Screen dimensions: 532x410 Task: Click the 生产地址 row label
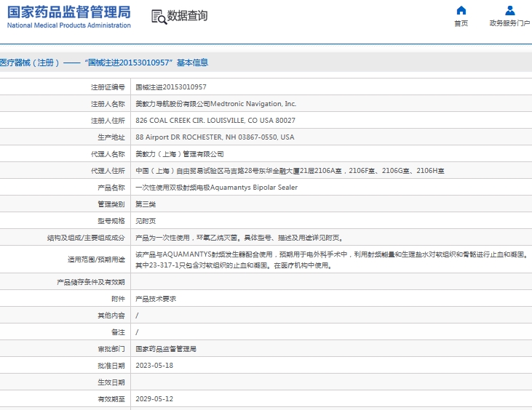click(111, 137)
